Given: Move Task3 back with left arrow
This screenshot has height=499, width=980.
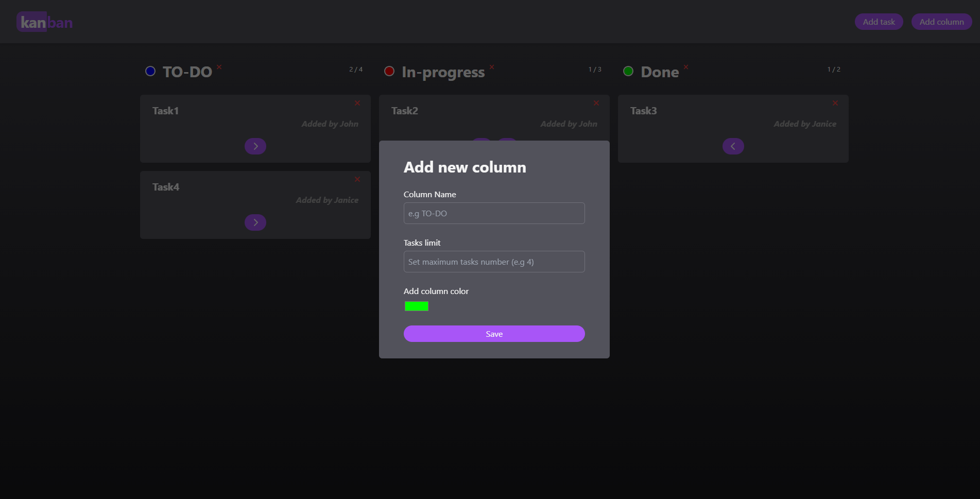Looking at the screenshot, I should pos(733,146).
